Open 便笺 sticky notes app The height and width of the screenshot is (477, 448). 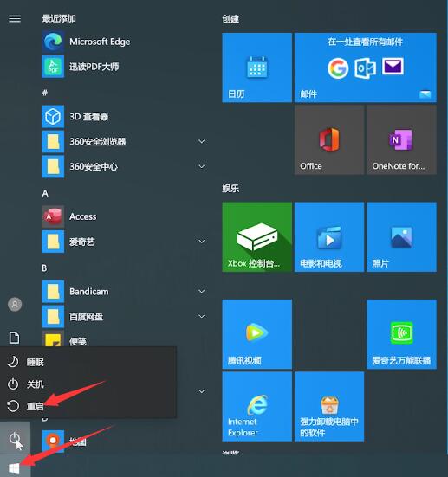pyautogui.click(x=123, y=339)
